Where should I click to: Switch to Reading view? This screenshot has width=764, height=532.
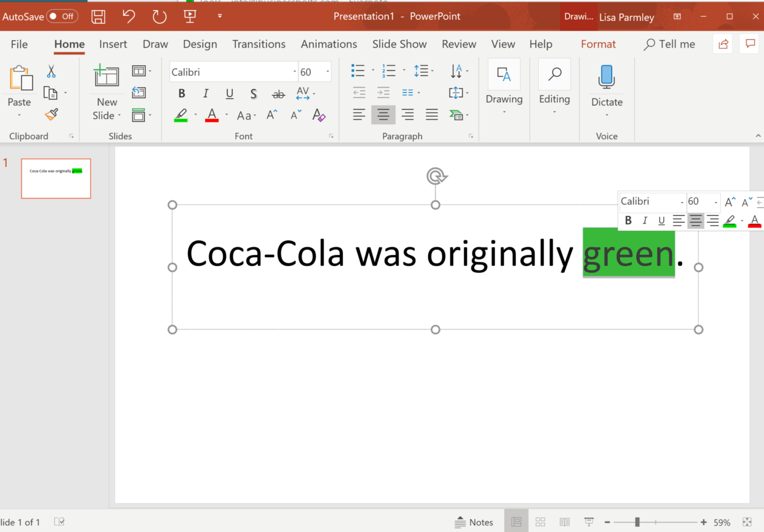pos(564,522)
